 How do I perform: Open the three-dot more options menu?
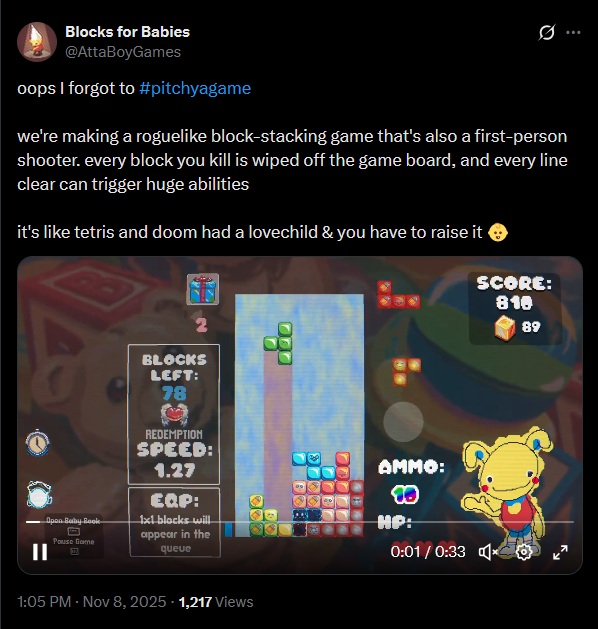tap(573, 32)
